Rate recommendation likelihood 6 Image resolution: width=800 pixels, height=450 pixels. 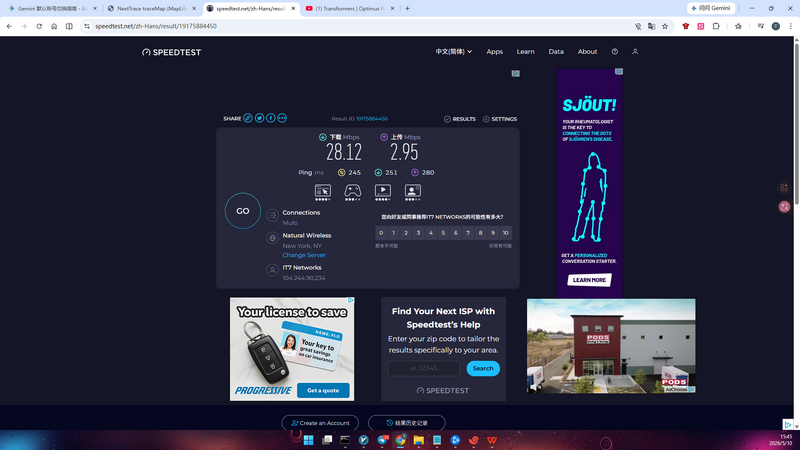coord(456,233)
